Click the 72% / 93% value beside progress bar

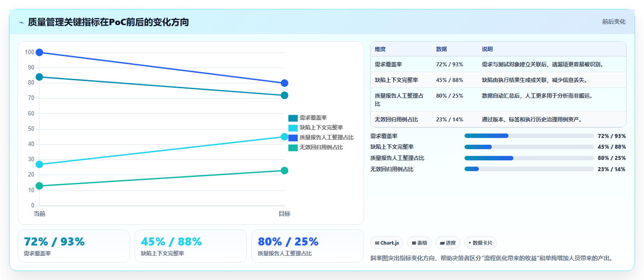point(612,136)
